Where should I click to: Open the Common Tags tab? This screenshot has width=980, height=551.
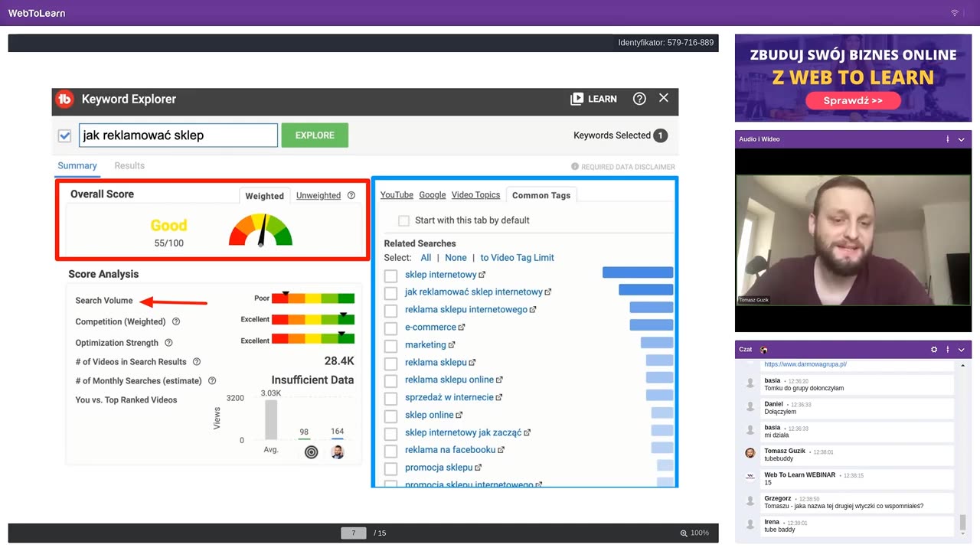pyautogui.click(x=541, y=195)
